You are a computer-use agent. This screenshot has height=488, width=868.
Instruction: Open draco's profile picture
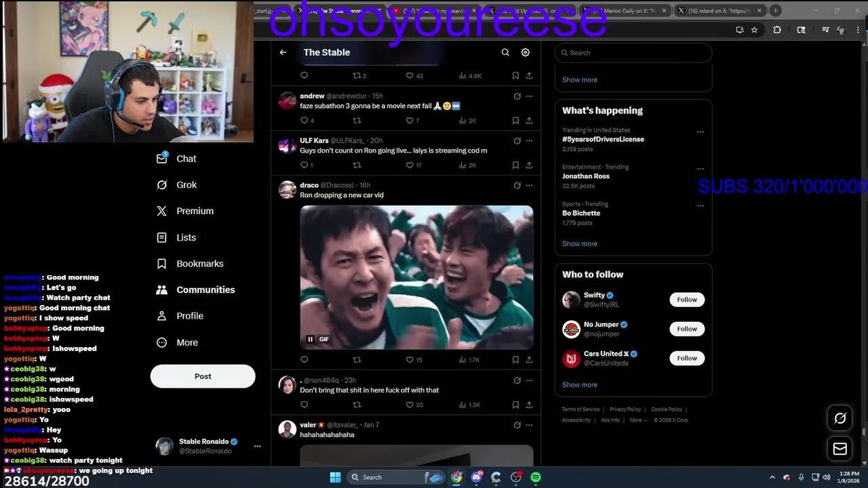click(x=288, y=189)
